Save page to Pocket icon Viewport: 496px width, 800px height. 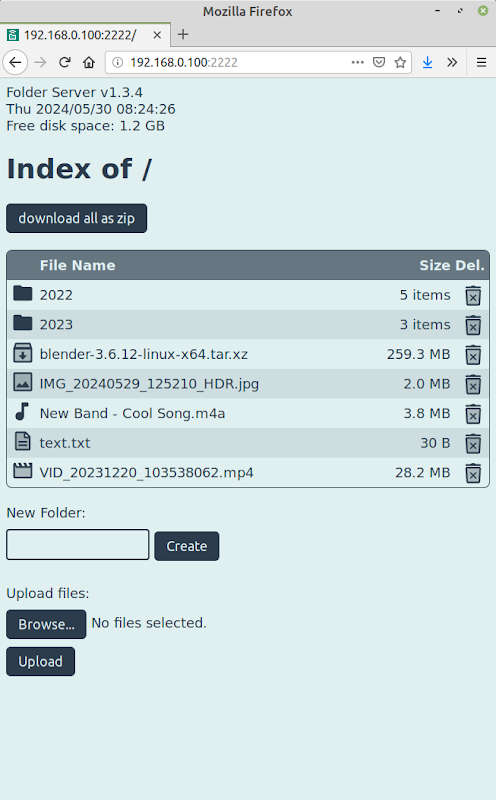click(379, 62)
